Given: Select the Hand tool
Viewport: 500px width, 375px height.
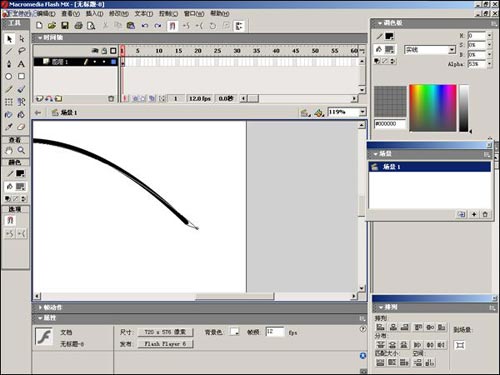Looking at the screenshot, I should 9,150.
